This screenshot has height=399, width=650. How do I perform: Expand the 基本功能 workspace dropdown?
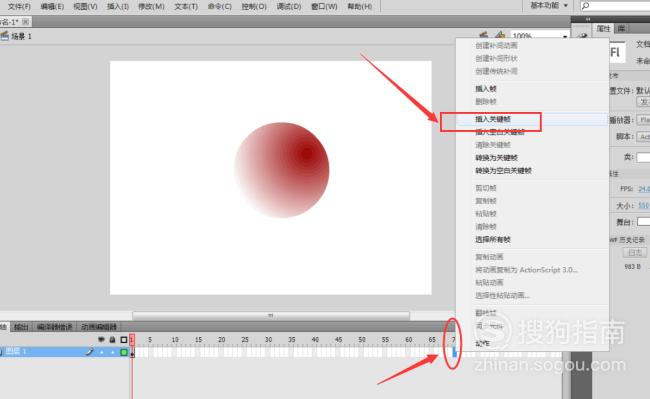click(549, 5)
